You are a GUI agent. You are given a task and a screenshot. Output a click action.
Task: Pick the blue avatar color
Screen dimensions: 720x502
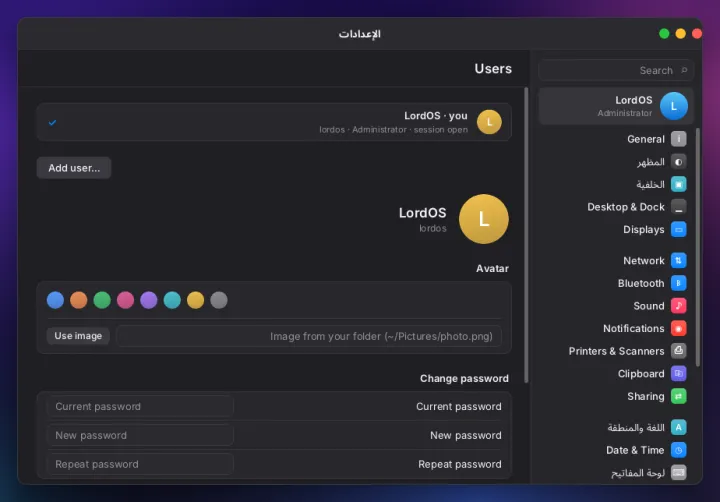(x=55, y=300)
